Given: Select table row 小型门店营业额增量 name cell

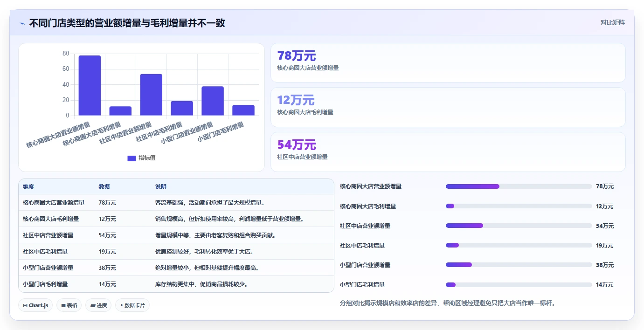Looking at the screenshot, I should pos(48,268).
